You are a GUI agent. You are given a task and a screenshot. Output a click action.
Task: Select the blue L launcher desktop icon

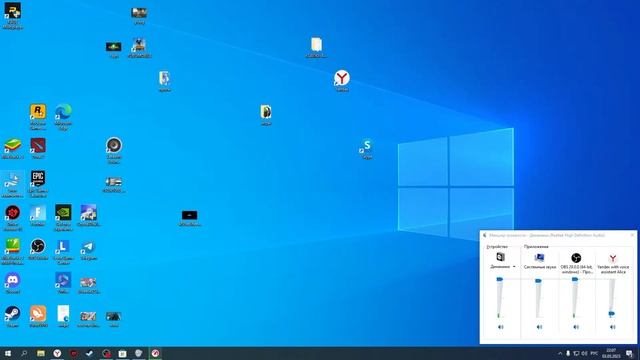click(63, 246)
